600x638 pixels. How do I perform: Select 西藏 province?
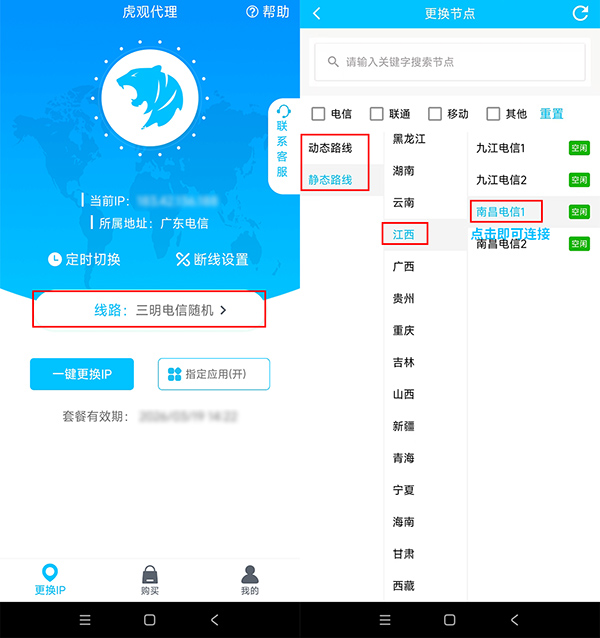pyautogui.click(x=404, y=586)
